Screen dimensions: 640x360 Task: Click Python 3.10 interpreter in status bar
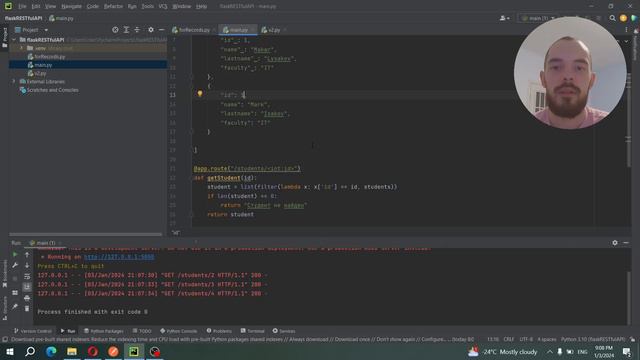tap(593, 339)
